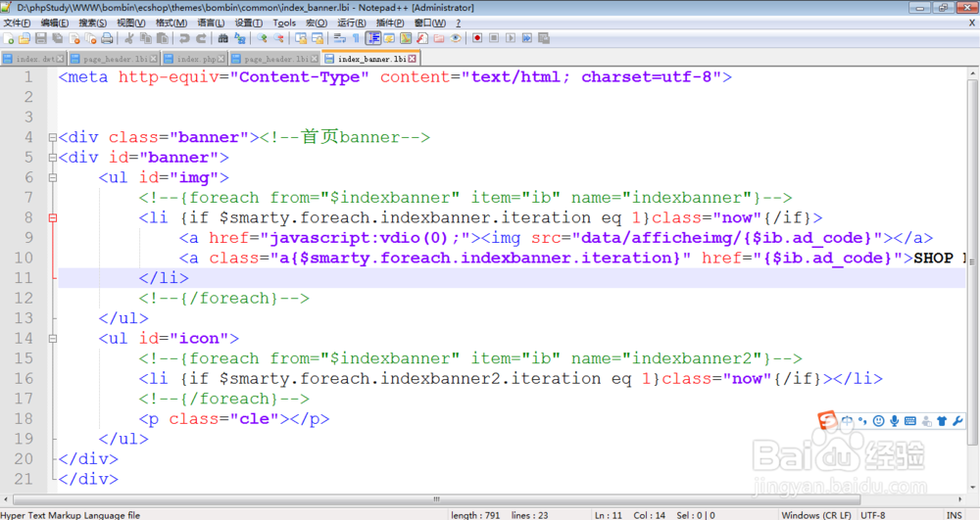Create a new file with New toolbar icon

(x=8, y=39)
